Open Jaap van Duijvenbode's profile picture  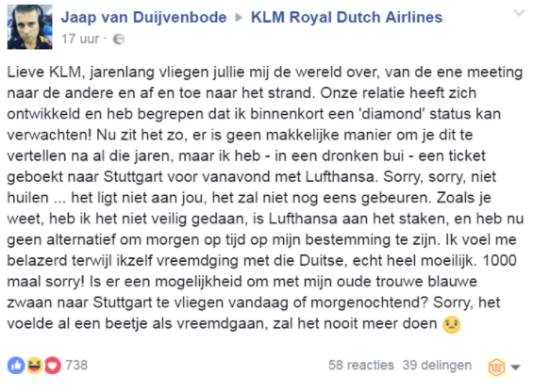pyautogui.click(x=30, y=27)
